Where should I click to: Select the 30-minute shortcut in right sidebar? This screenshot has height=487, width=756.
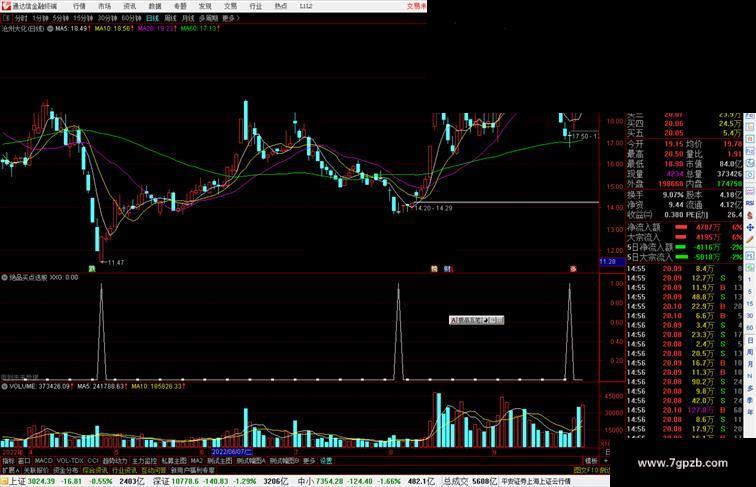tap(750, 316)
